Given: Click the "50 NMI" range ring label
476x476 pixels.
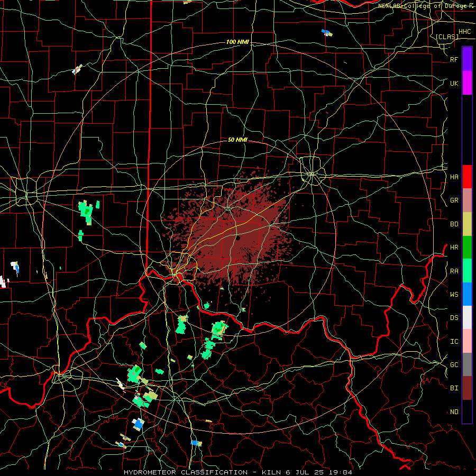Looking at the screenshot, I should [237, 140].
